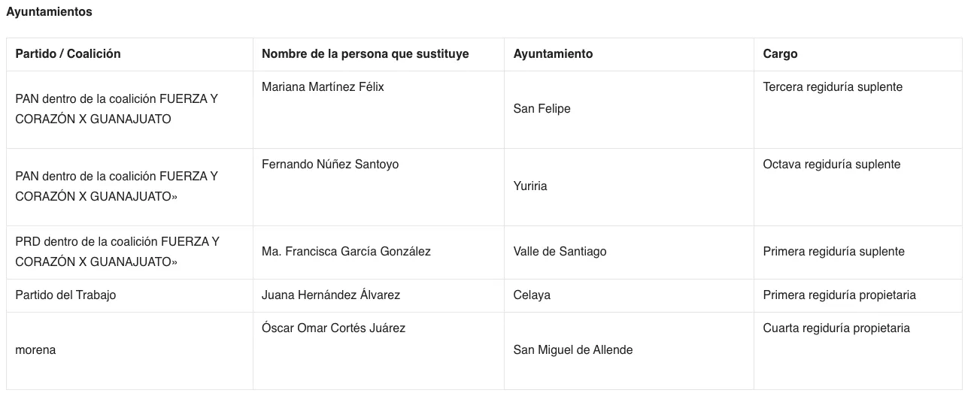Click the 'Partido del Trabajo' cell
This screenshot has height=393, width=980.
pyautogui.click(x=65, y=295)
